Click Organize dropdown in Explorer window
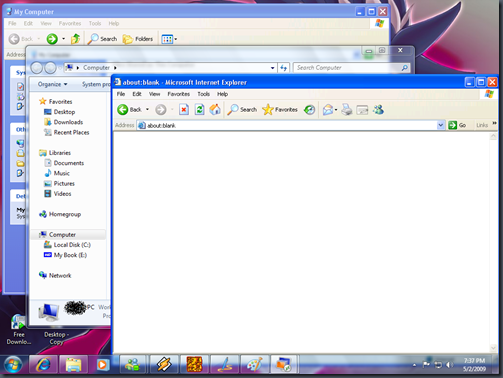This screenshot has height=378, width=503. pyautogui.click(x=52, y=84)
